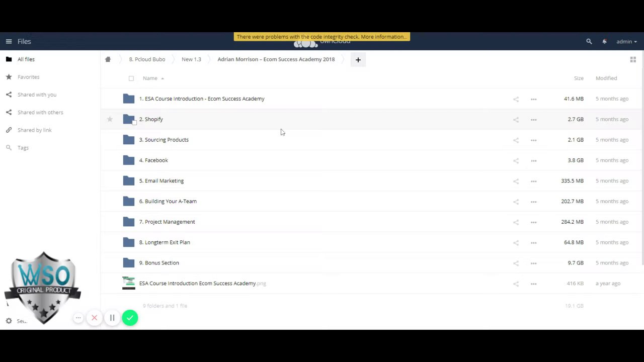This screenshot has width=644, height=362.
Task: Sort the list by the Name column
Action: (150, 78)
